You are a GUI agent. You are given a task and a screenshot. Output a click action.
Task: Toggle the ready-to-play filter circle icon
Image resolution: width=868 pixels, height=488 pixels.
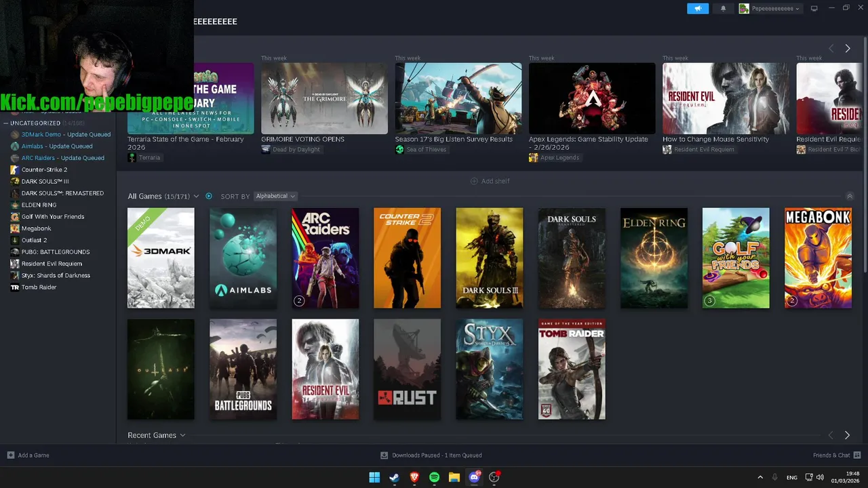click(x=209, y=196)
